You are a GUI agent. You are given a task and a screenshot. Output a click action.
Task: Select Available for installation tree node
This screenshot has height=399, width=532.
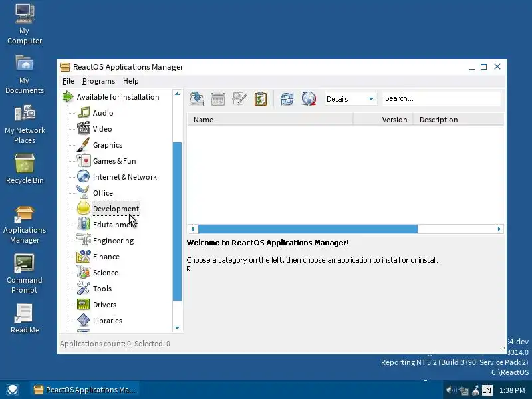click(118, 97)
